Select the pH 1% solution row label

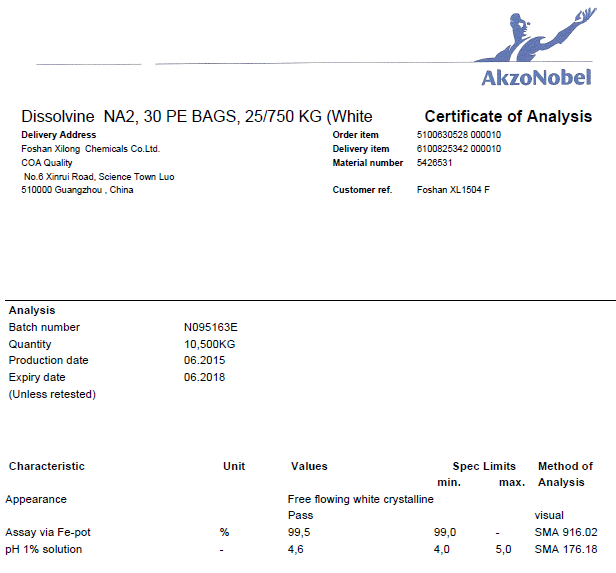(x=45, y=549)
